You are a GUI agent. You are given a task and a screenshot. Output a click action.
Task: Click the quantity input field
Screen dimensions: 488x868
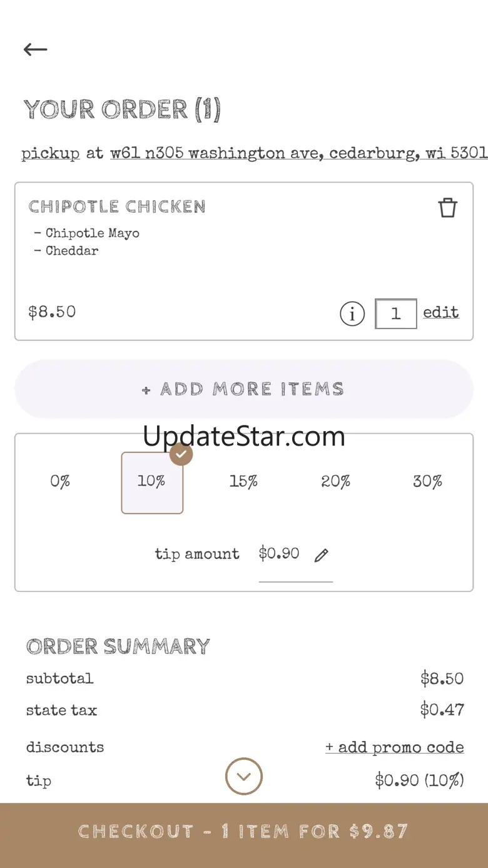pos(395,314)
